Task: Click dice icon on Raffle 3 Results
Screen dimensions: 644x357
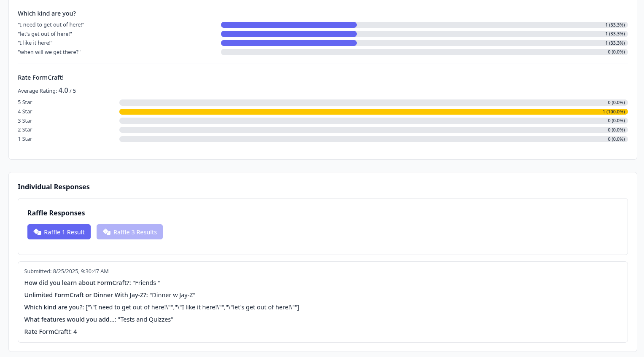Action: click(x=107, y=232)
